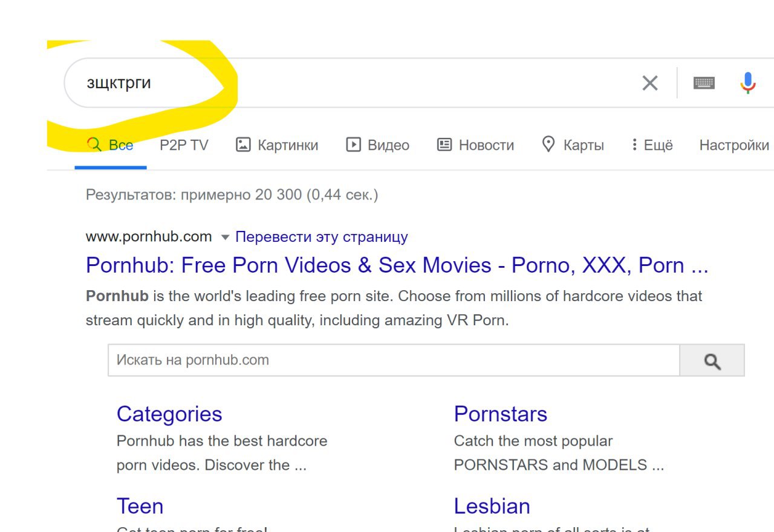Open the 'Картинки' images tab
This screenshot has width=774, height=532.
pyautogui.click(x=277, y=145)
